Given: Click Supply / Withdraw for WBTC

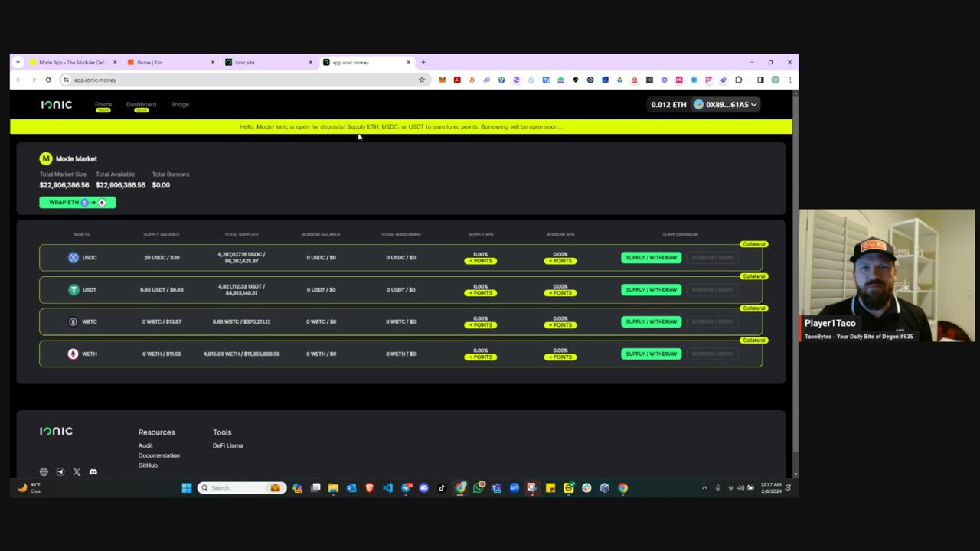Looking at the screenshot, I should click(652, 322).
